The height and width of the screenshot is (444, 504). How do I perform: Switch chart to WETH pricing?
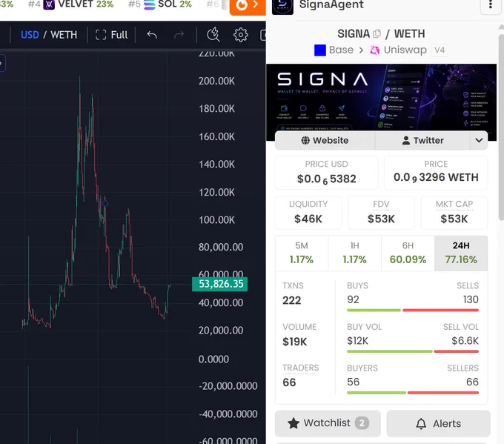(x=64, y=35)
